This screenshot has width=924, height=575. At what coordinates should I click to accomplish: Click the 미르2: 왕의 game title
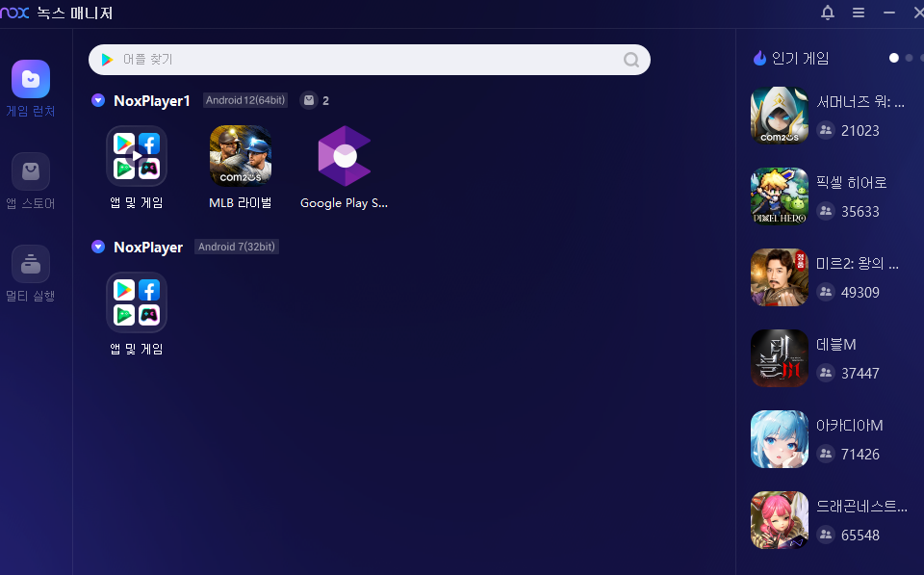[858, 263]
